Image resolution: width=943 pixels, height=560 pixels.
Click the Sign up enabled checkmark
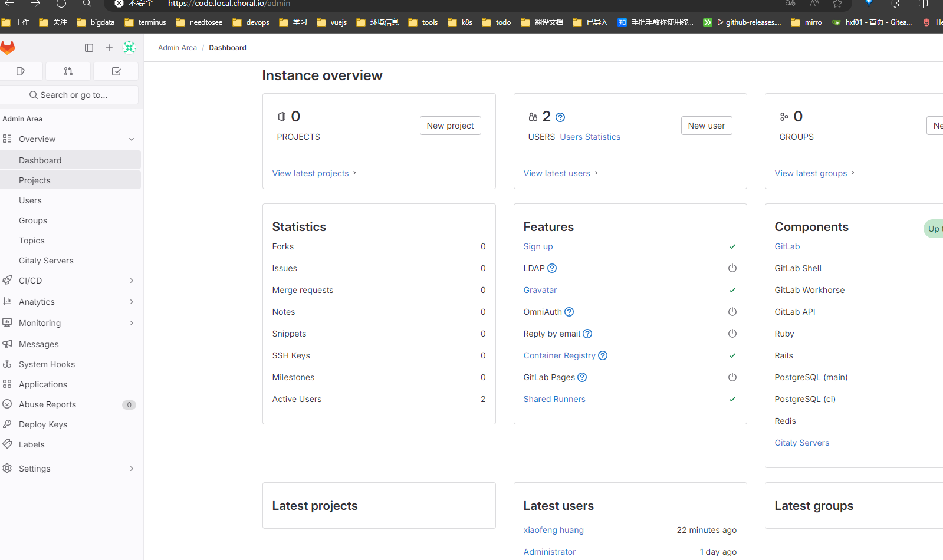point(732,246)
